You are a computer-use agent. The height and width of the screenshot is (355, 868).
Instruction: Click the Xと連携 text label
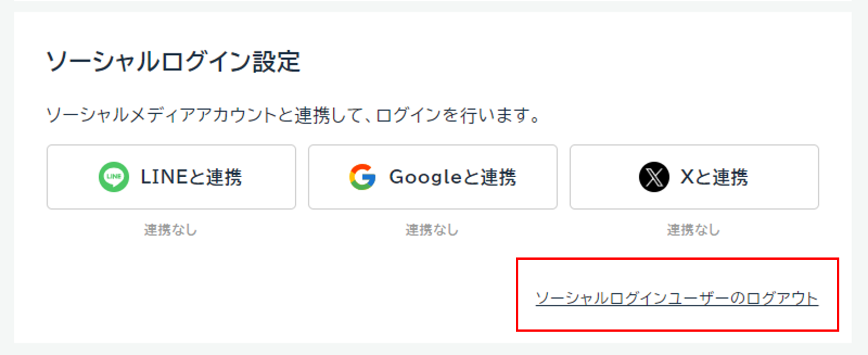(x=714, y=177)
